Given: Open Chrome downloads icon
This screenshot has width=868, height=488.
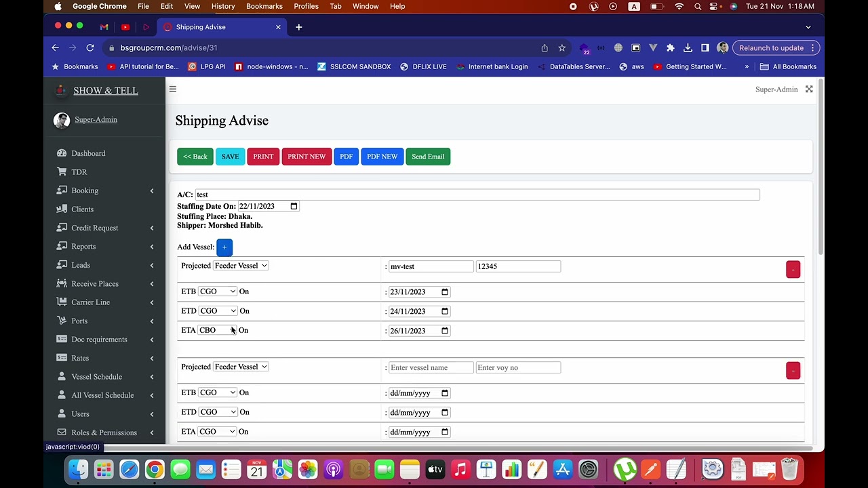Looking at the screenshot, I should point(688,48).
